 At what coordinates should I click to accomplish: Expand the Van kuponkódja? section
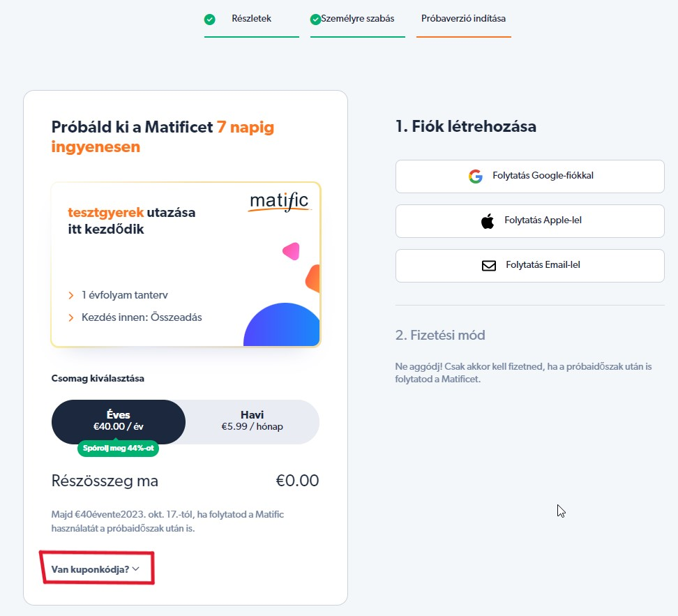[96, 569]
